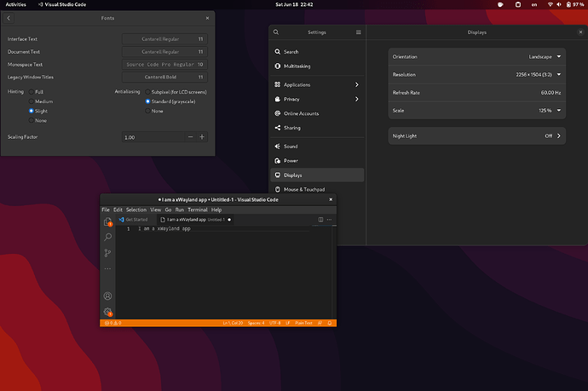
Task: Open the editor More Actions ellipsis
Action: pyautogui.click(x=329, y=220)
